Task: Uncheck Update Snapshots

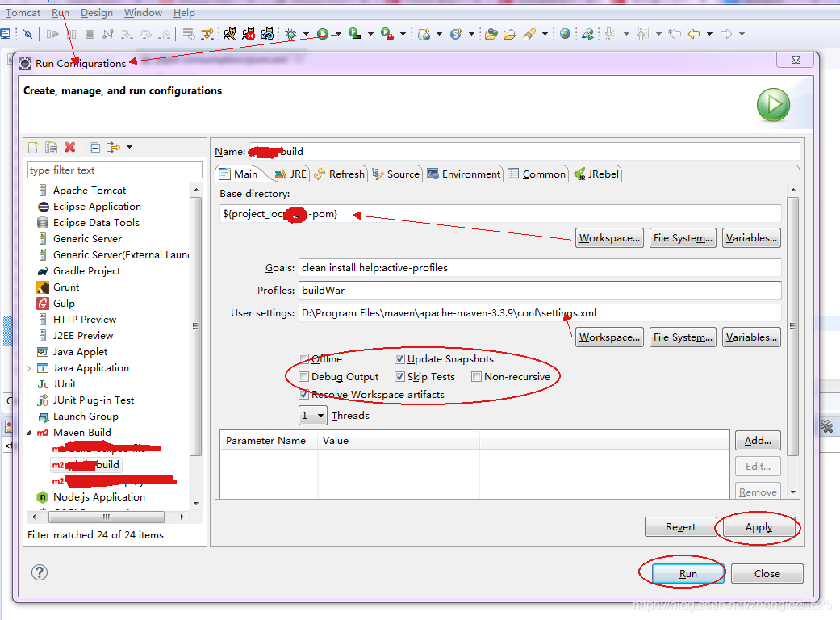Action: (399, 359)
